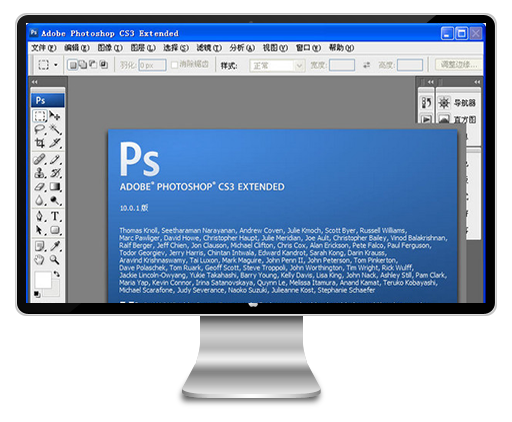This screenshot has height=422, width=512.
Task: Open the History panel icon in dock
Action: point(426,103)
